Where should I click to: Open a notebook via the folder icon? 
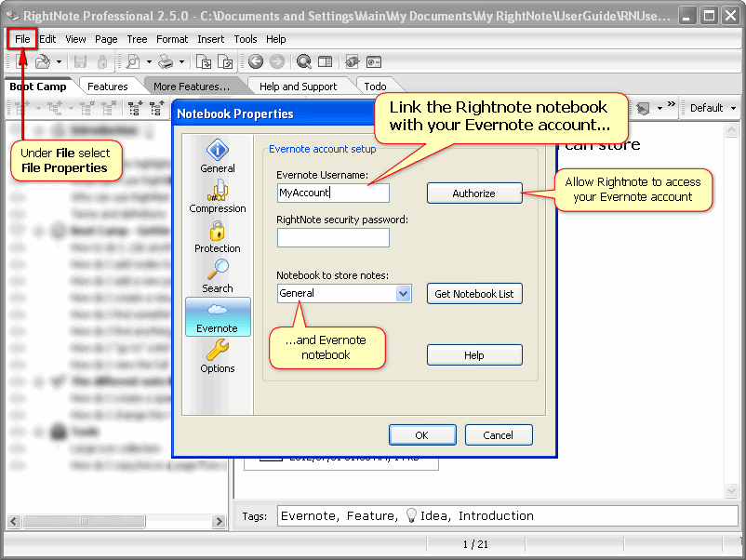tap(43, 61)
